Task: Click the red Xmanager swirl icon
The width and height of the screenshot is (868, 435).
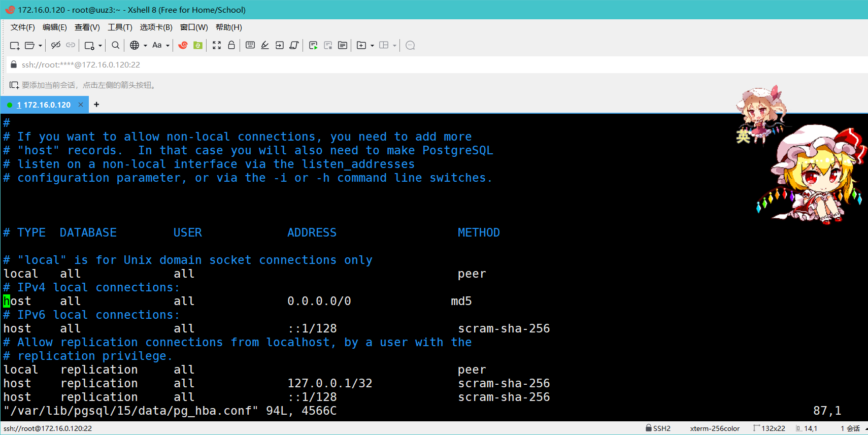Action: [183, 45]
